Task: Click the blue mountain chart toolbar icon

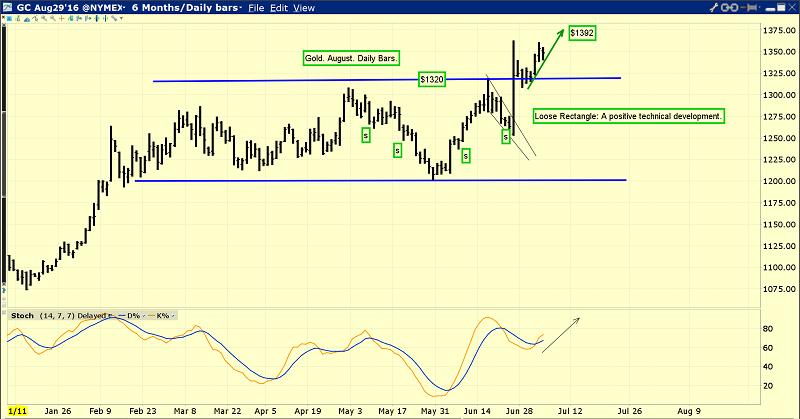Action: coord(27,19)
